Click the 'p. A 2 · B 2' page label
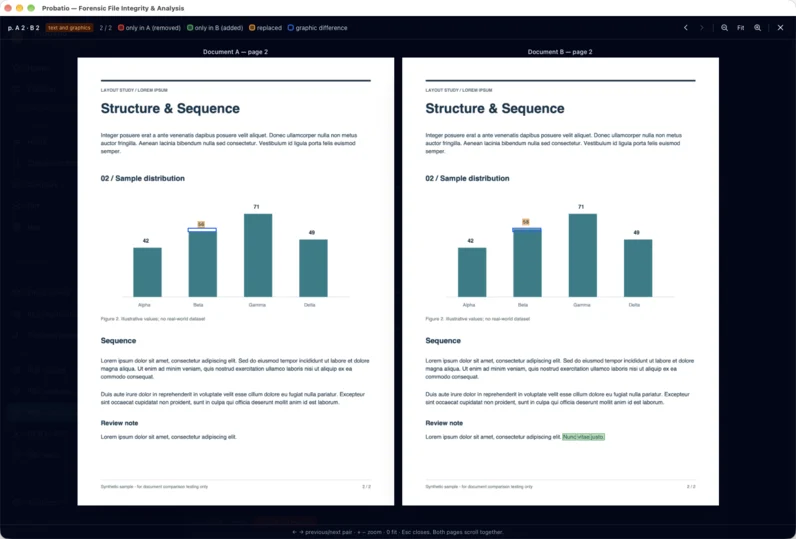796x539 pixels. coord(23,28)
